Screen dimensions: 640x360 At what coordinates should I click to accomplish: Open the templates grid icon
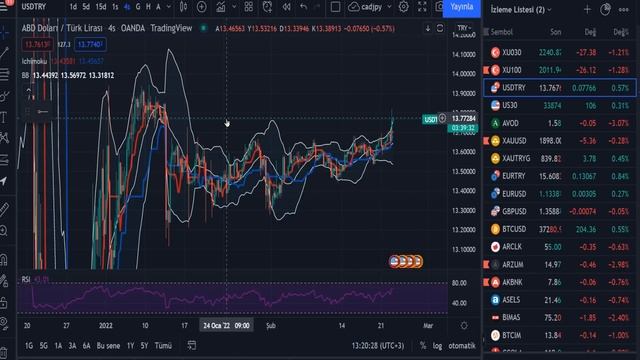249,7
